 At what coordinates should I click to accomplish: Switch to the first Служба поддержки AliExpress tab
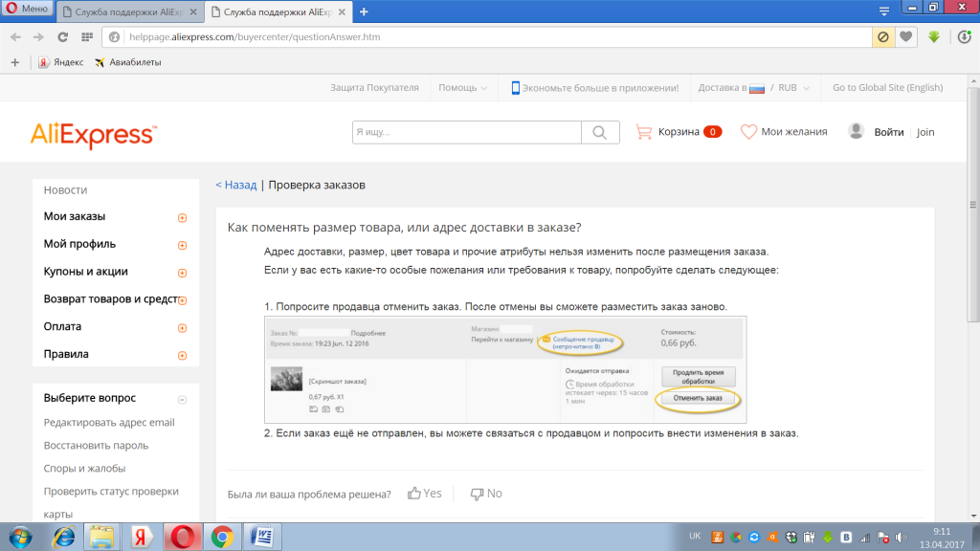pyautogui.click(x=128, y=11)
